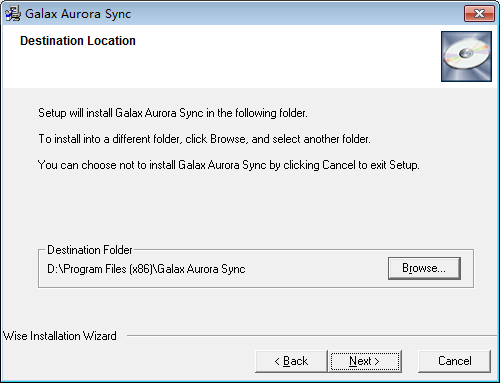The height and width of the screenshot is (383, 500).
Task: Click the 'To install into a different folder' line
Action: click(204, 139)
